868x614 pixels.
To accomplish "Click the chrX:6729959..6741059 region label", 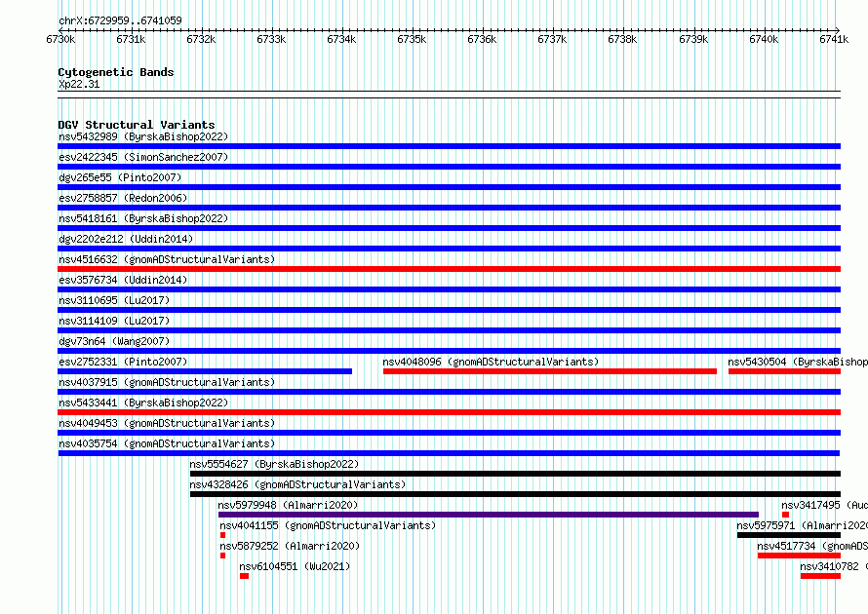I will tap(120, 20).
